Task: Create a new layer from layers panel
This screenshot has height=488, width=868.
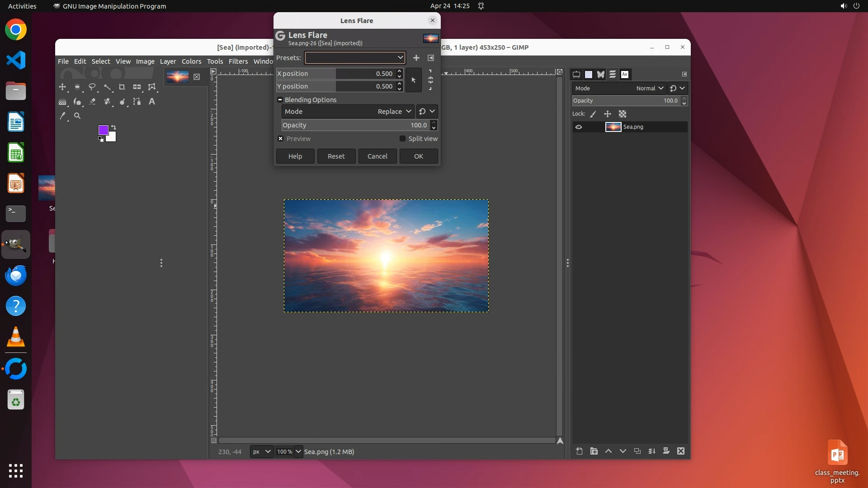Action: click(579, 451)
